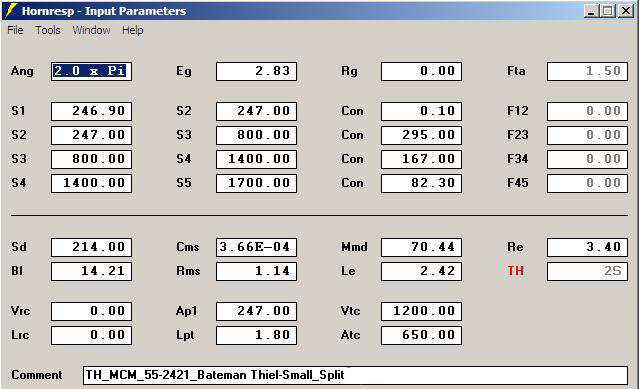This screenshot has height=389, width=639.
Task: Edit the Atc field valued 650.00
Action: pyautogui.click(x=421, y=335)
